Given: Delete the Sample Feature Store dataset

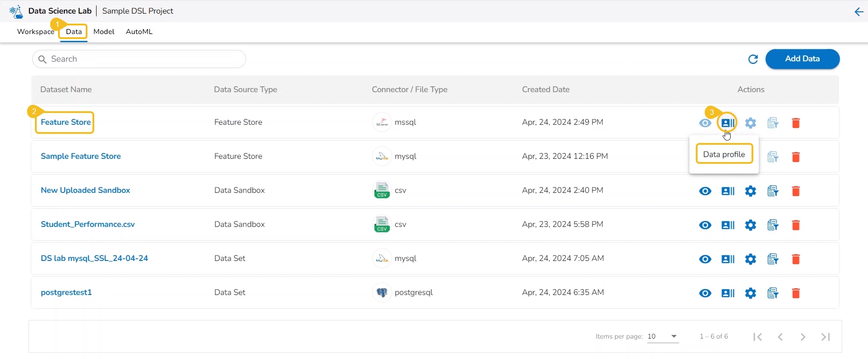Looking at the screenshot, I should (795, 157).
